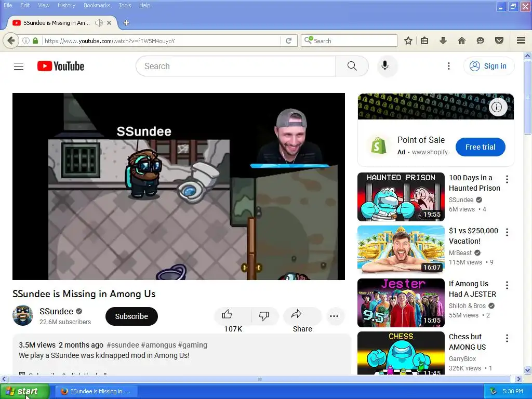Open more actions ellipsis below video
The image size is (532, 399).
point(334,316)
